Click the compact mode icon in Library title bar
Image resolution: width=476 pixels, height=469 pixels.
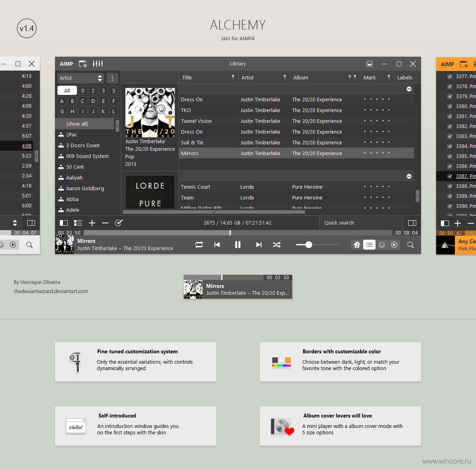370,64
